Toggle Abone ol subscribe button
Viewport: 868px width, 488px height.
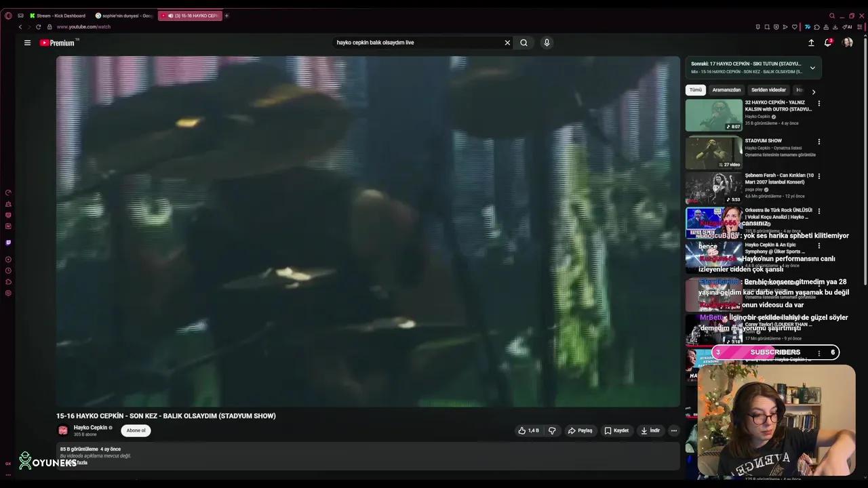point(136,430)
